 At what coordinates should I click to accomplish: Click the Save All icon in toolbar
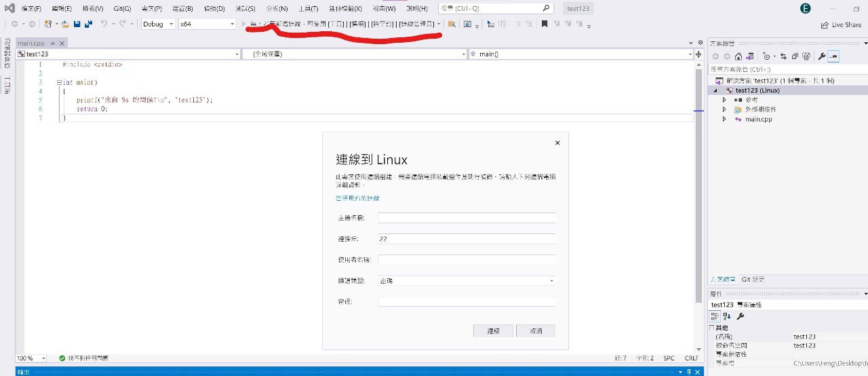click(x=88, y=24)
